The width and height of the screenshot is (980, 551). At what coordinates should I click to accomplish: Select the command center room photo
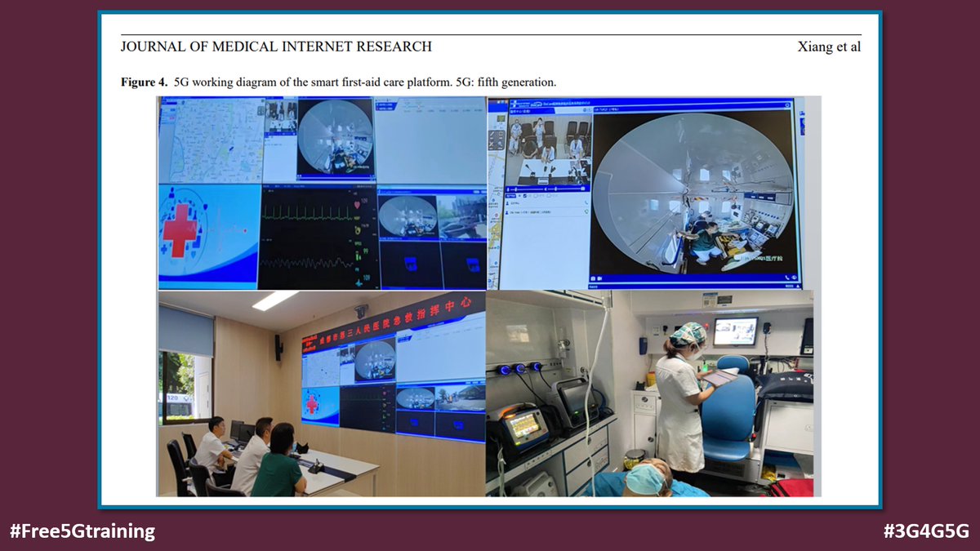(321, 393)
